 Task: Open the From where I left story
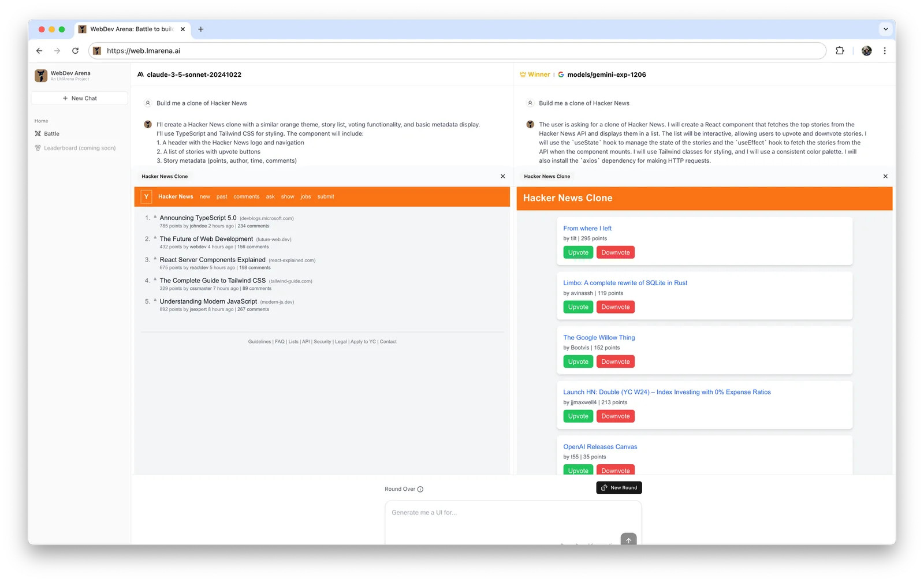pyautogui.click(x=587, y=228)
